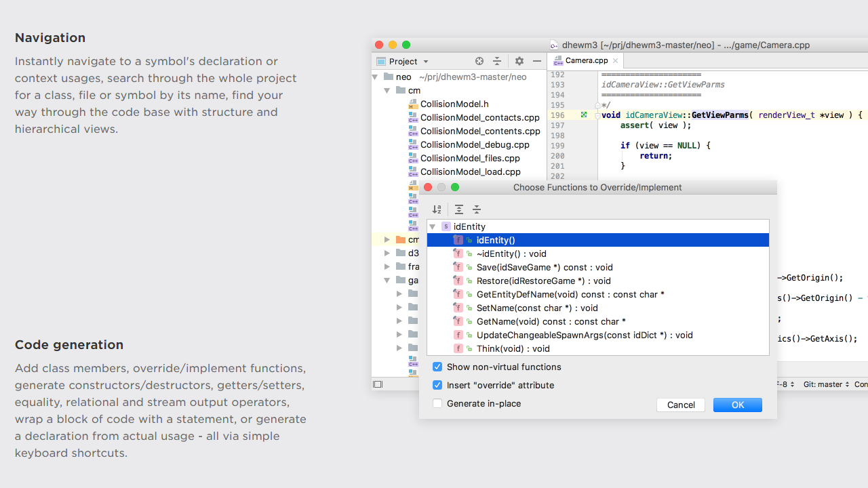Click the locate/scroll-from-source target icon

479,61
